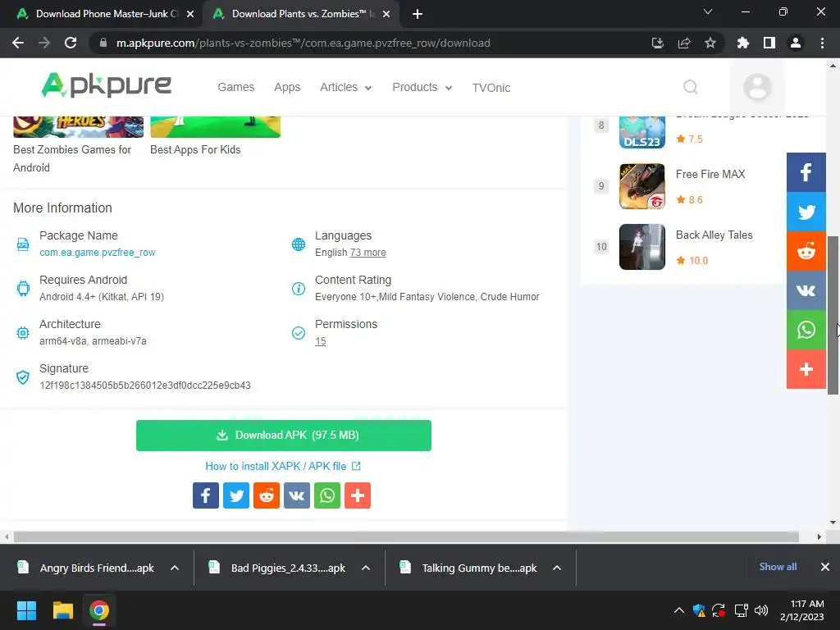
Task: Open a new browser tab
Action: coord(418,14)
